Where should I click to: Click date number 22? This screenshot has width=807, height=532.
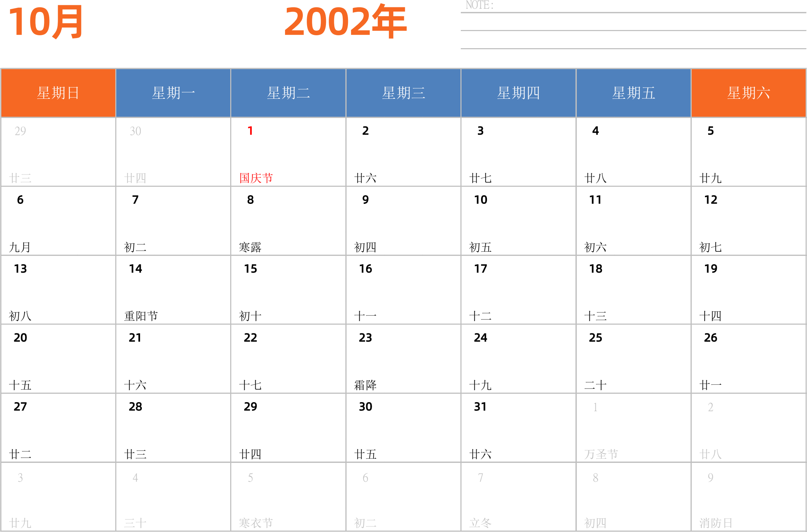pyautogui.click(x=250, y=338)
